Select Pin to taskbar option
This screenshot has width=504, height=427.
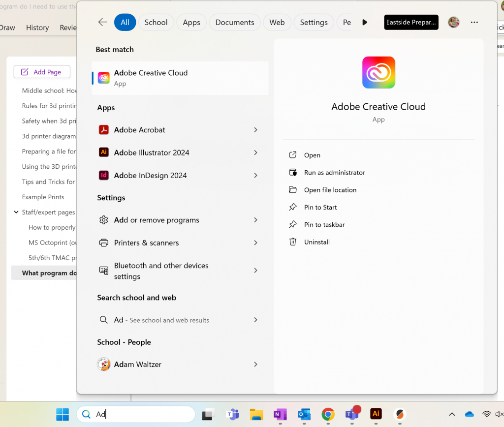point(324,225)
